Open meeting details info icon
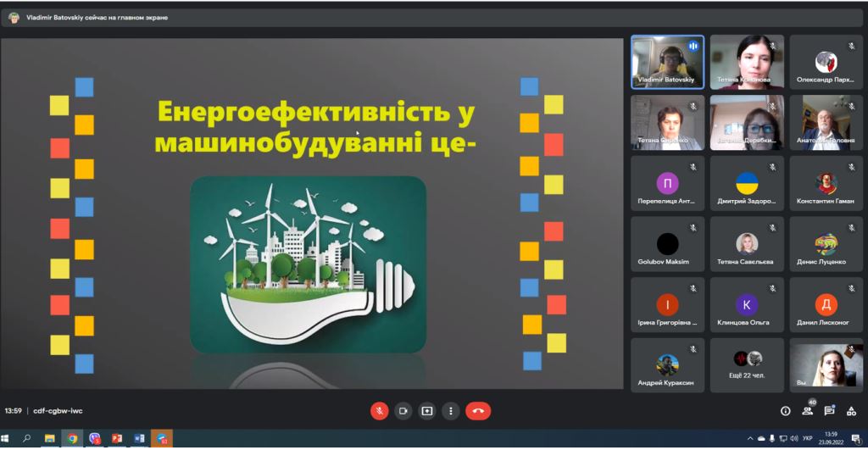Viewport: 868px width, 450px height. coord(785,411)
